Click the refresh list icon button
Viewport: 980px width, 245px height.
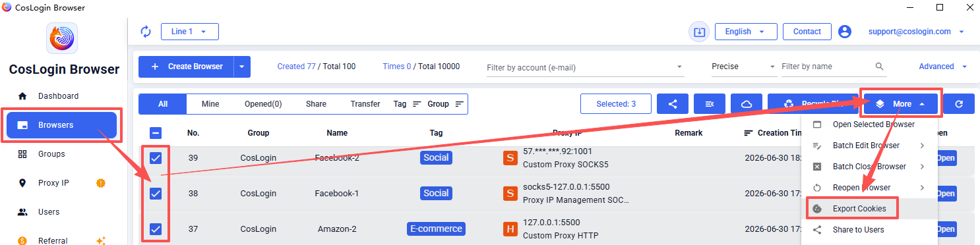point(959,104)
